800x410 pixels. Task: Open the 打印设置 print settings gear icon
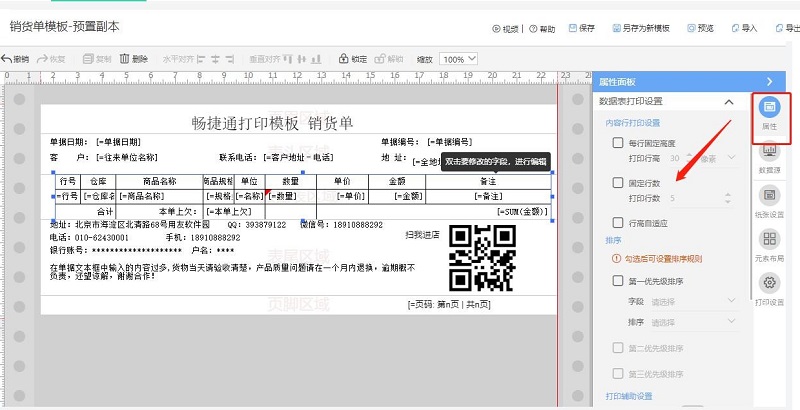(x=769, y=283)
